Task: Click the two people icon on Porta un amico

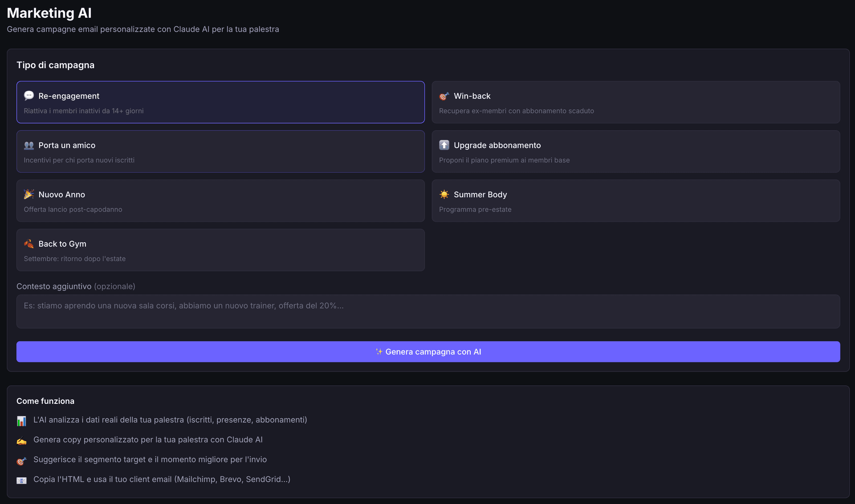Action: click(x=29, y=145)
